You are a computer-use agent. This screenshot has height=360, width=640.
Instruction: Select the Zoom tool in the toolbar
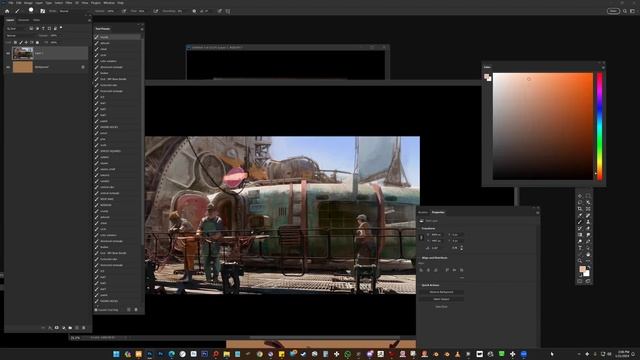tap(580, 260)
